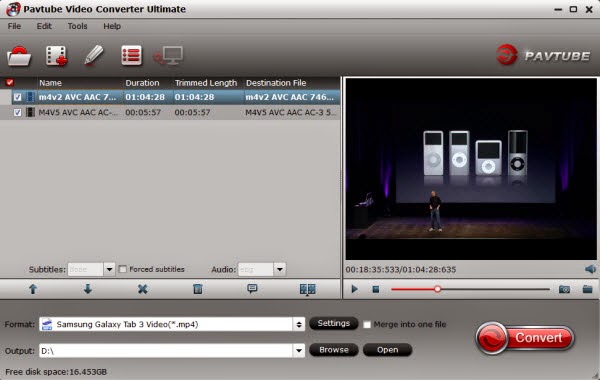Uncheck the M4V5 AVC AAC file checkbox
Screen dimensions: 600x380
tap(17, 113)
